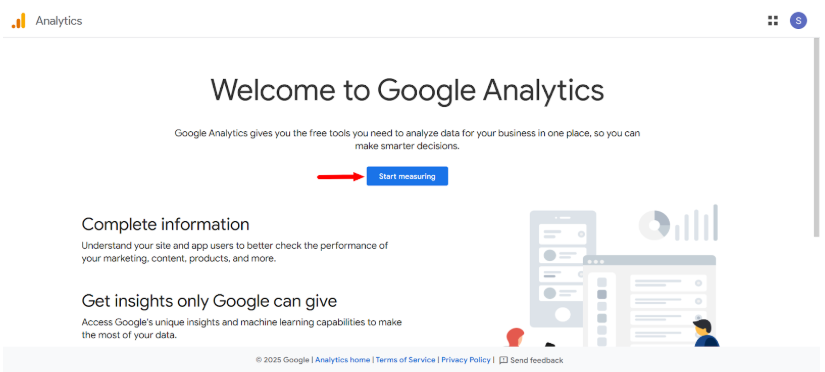Click the Start measuring button
The height and width of the screenshot is (372, 825).
pos(407,176)
